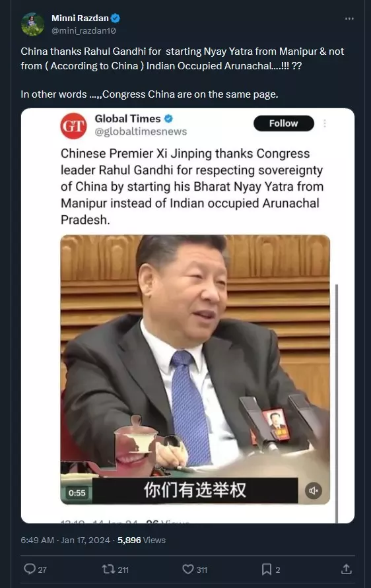
Task: Open Minni Razdan profile avatar
Action: (32, 24)
